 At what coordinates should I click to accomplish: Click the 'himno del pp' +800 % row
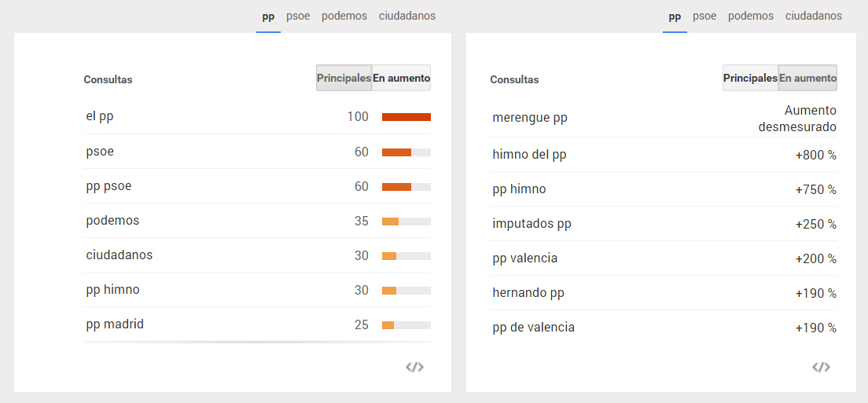(x=664, y=155)
